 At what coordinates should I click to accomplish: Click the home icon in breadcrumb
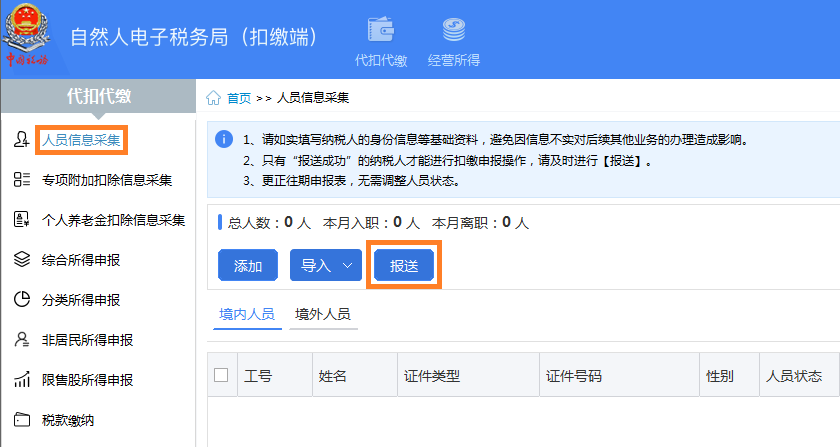tap(213, 98)
